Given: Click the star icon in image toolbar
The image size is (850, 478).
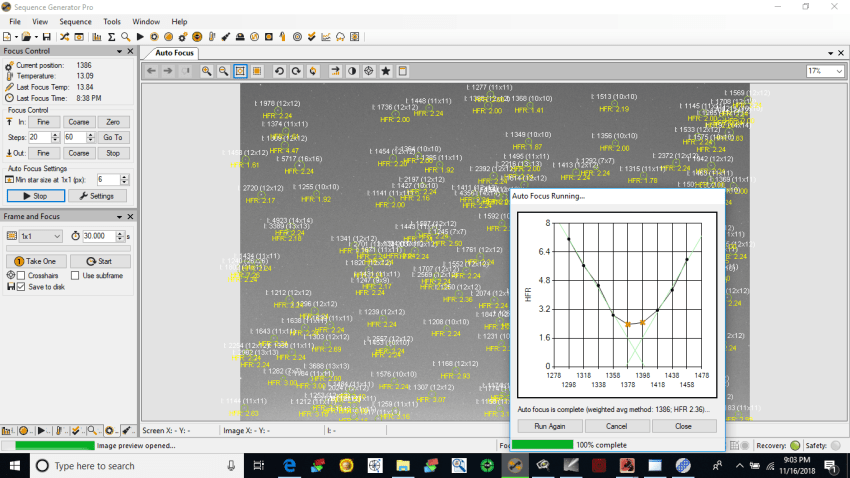Looking at the screenshot, I should pos(386,71).
